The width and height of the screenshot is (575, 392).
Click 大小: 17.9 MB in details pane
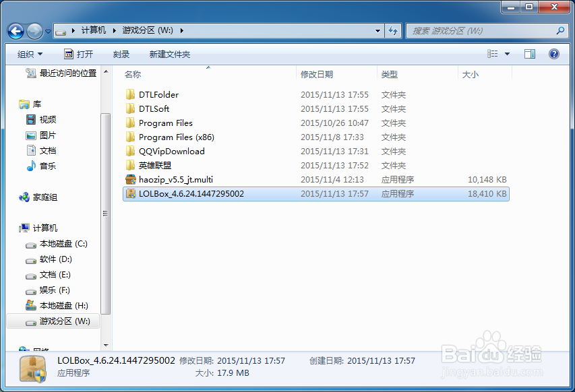(x=222, y=373)
